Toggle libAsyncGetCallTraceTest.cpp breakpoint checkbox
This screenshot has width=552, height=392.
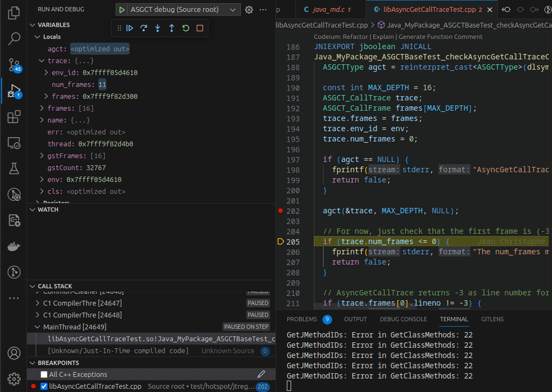(44, 387)
